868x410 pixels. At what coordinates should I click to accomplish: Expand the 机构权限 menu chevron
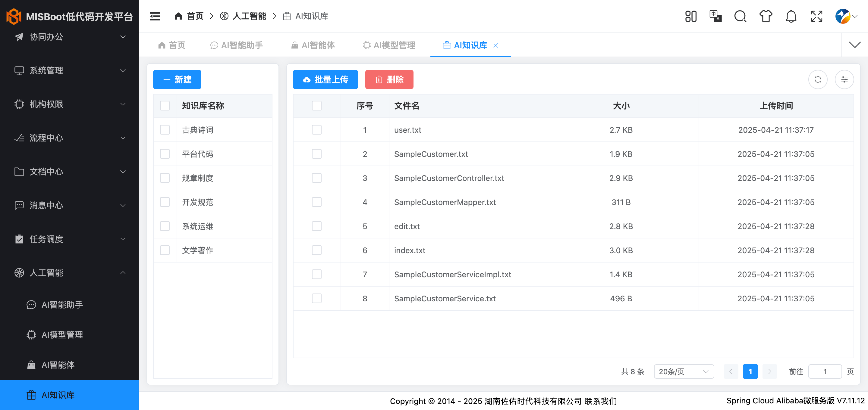coord(123,104)
